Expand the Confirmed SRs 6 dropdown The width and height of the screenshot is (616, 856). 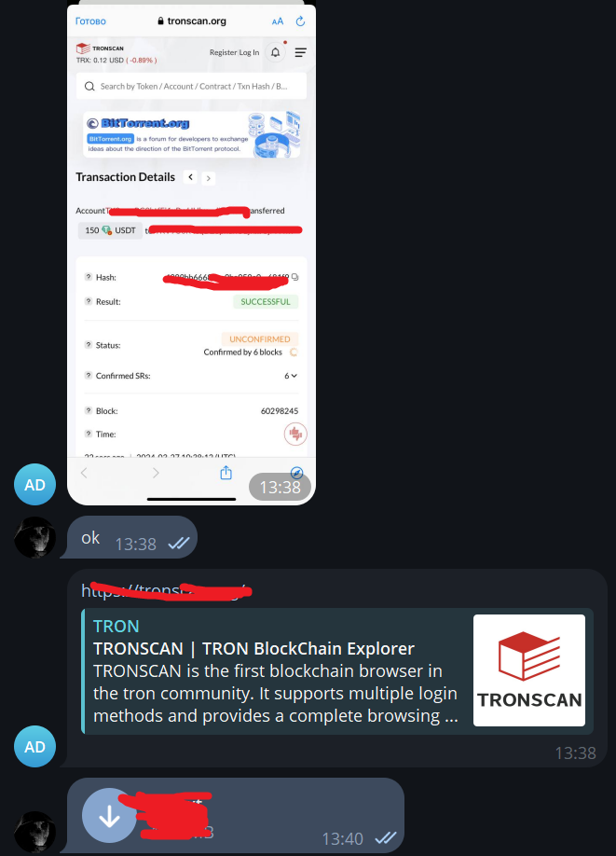pyautogui.click(x=291, y=376)
